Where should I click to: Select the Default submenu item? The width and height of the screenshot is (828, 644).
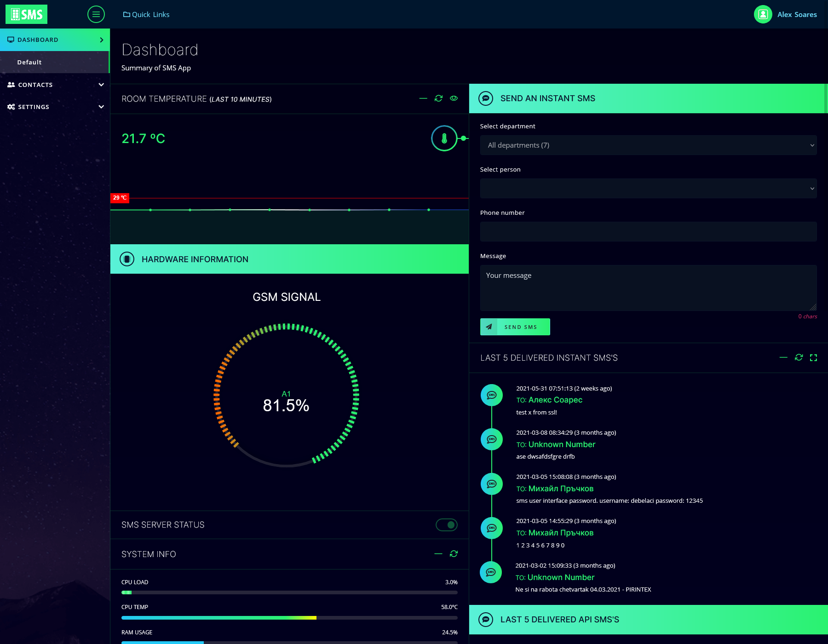pyautogui.click(x=29, y=62)
